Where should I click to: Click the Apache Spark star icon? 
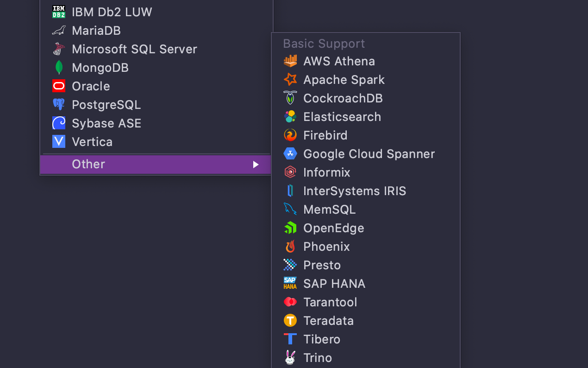(x=290, y=80)
